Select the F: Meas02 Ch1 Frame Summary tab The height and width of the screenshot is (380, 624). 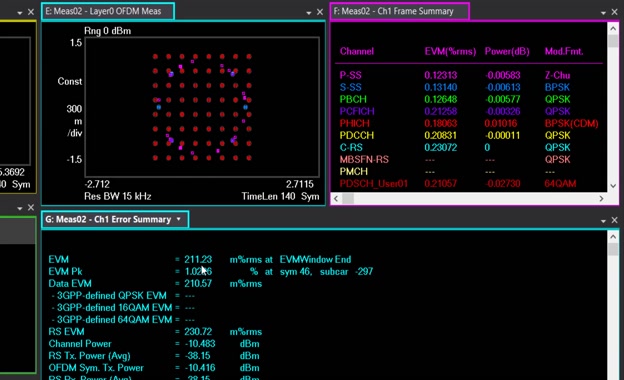coord(400,11)
